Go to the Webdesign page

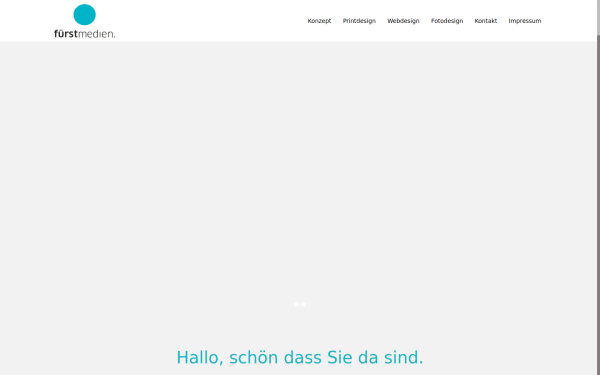tap(403, 21)
